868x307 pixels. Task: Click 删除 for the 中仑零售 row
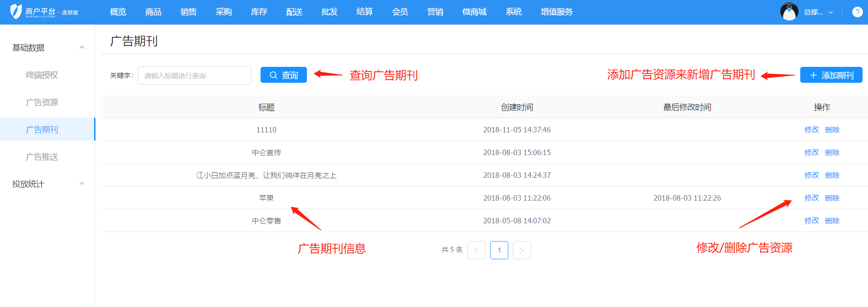point(832,221)
